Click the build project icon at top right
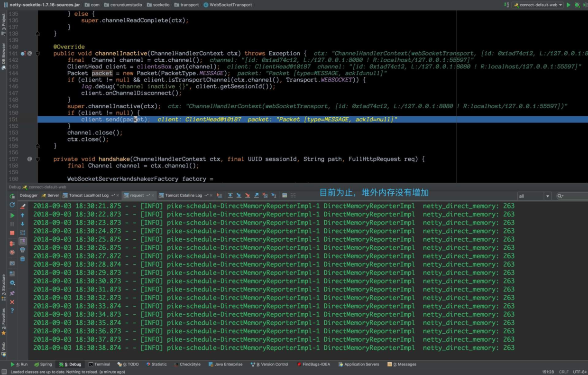This screenshot has height=375, width=588. tap(506, 5)
